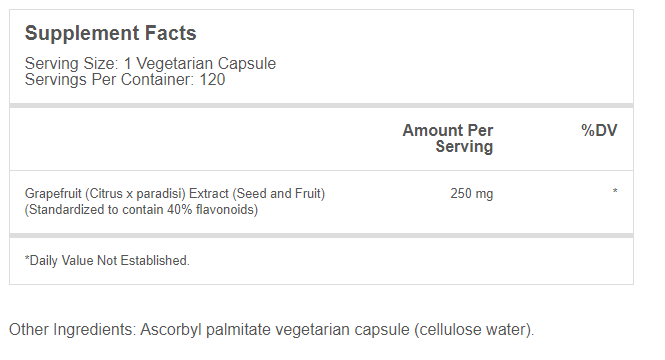The height and width of the screenshot is (360, 665).
Task: Click the (Seed and Fruit) text
Action: (279, 194)
